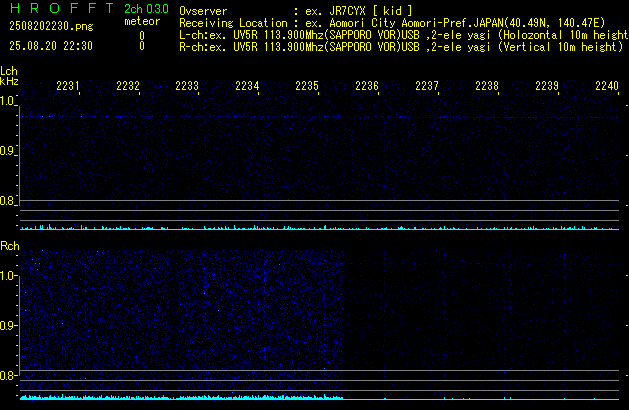Click the 2240 time marker

coord(607,86)
